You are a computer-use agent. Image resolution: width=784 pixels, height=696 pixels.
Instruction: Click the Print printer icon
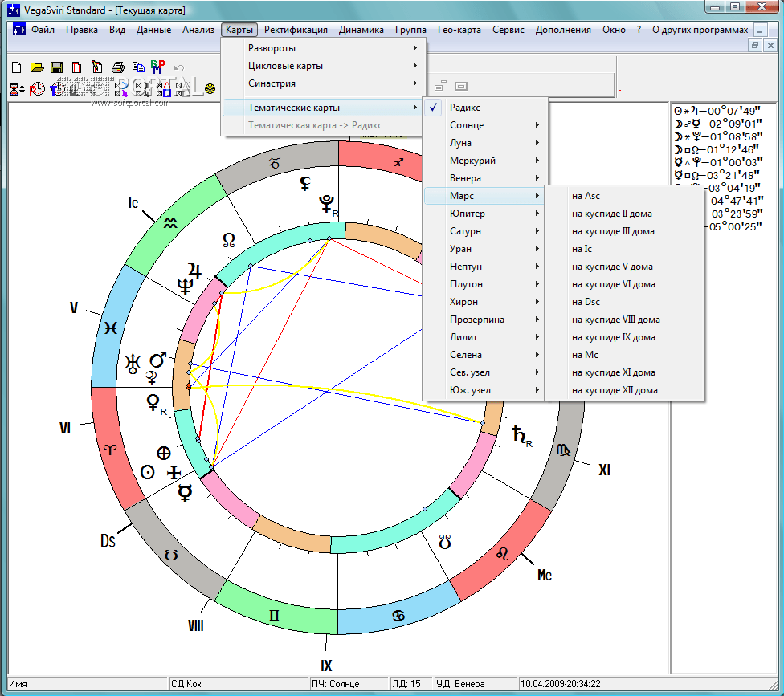118,67
